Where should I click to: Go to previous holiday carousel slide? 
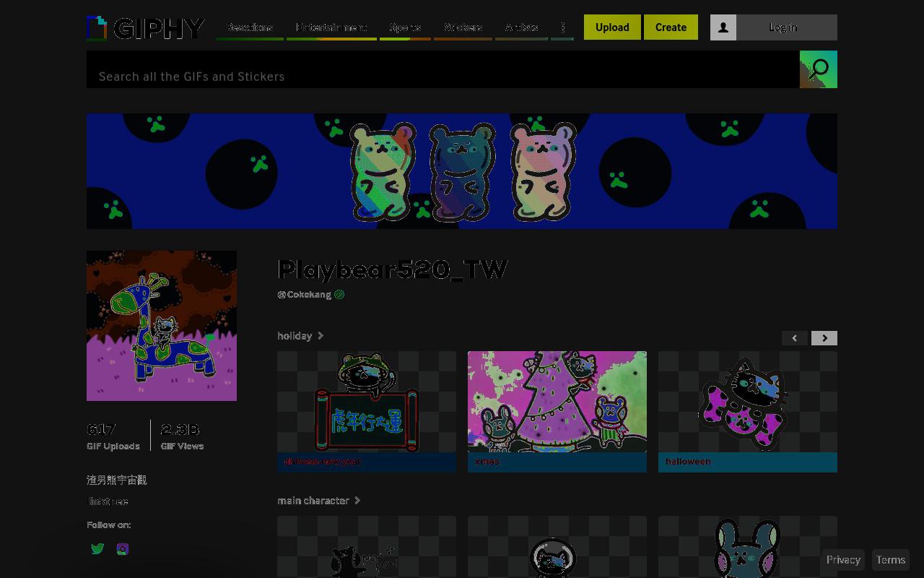(x=795, y=338)
